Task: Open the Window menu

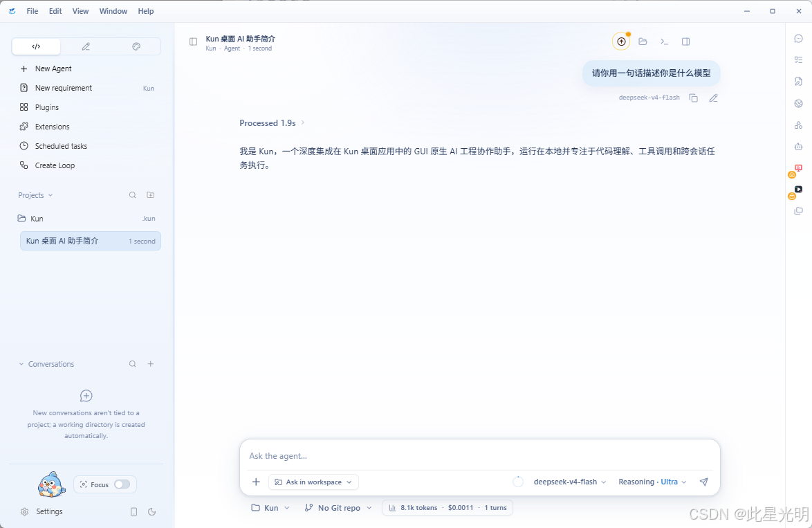Action: 113,11
